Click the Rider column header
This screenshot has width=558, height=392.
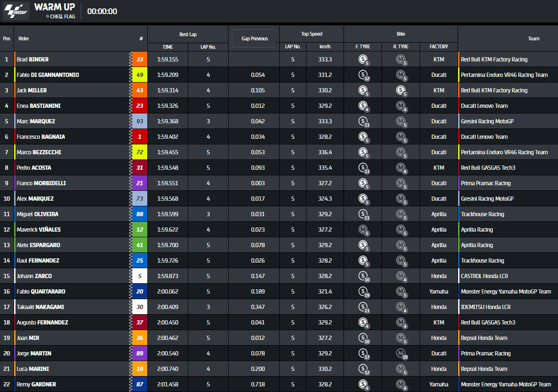click(24, 39)
